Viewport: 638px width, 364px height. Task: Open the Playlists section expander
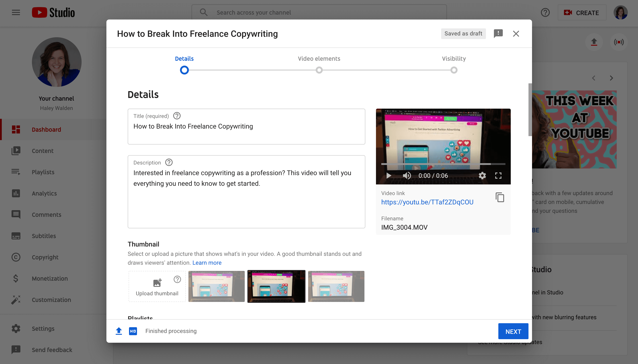click(x=140, y=317)
